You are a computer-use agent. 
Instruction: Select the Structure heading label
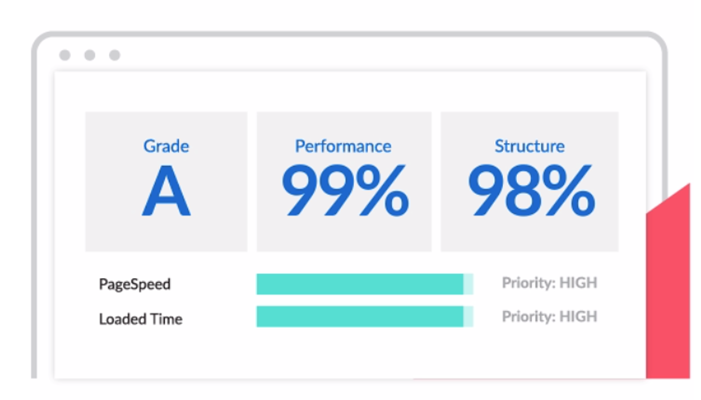[530, 146]
